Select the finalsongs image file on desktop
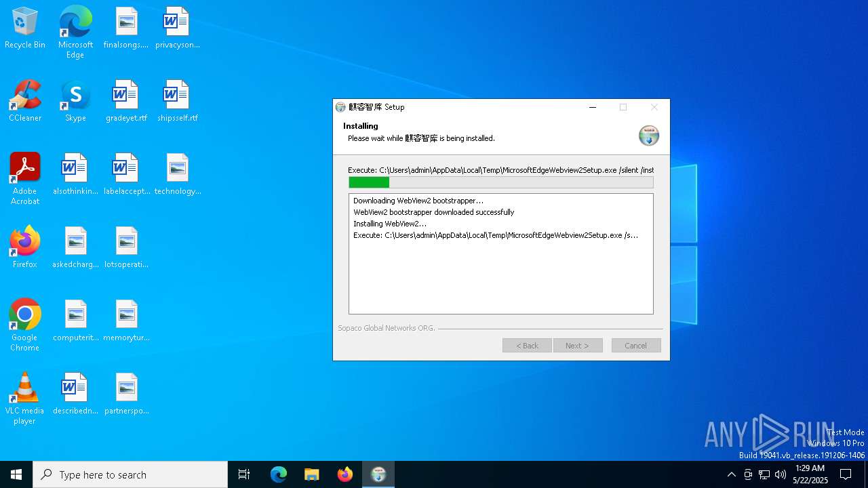Screen dimensions: 868x488 click(126, 28)
